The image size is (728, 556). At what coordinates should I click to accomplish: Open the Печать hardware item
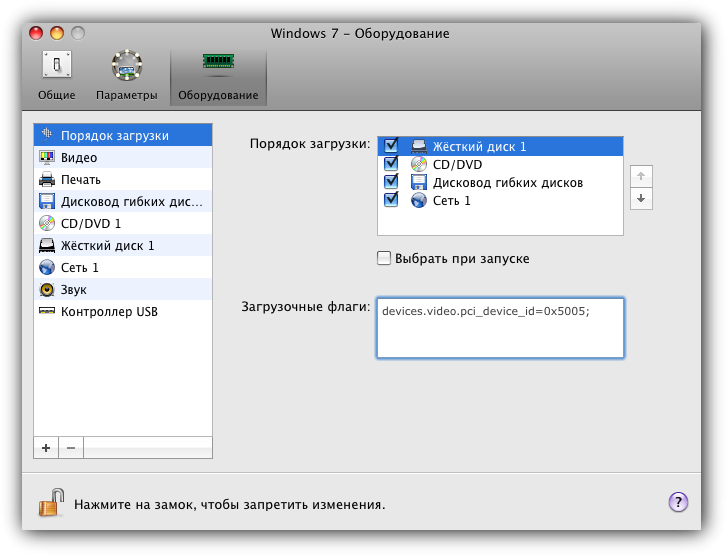123,179
